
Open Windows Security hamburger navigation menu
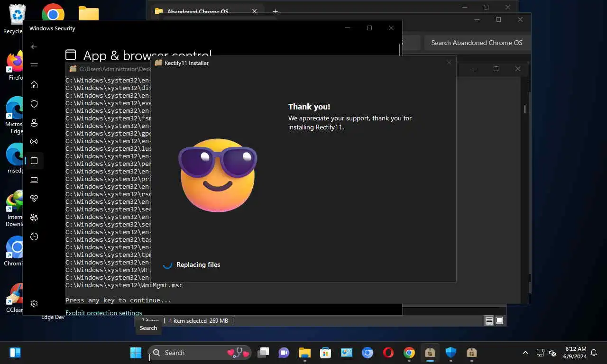[34, 66]
